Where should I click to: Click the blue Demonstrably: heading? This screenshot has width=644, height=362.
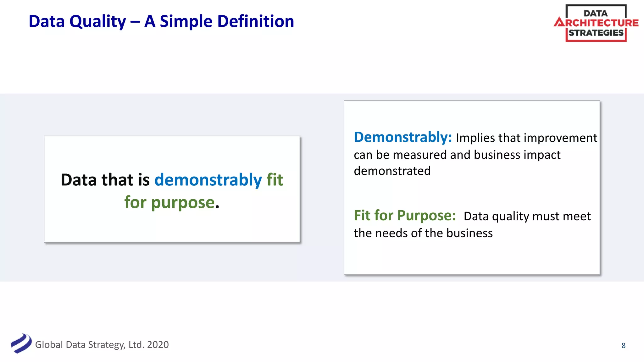point(403,137)
